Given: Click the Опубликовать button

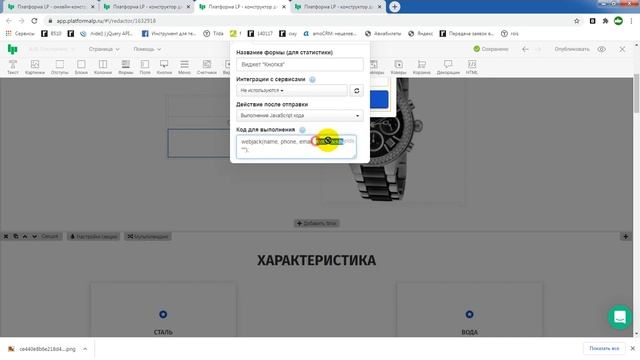Looking at the screenshot, I should coord(571,49).
